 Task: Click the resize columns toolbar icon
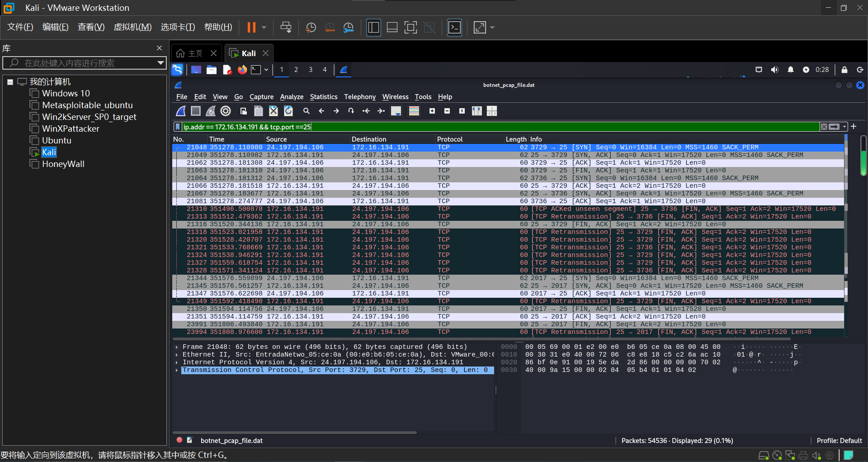click(x=477, y=111)
